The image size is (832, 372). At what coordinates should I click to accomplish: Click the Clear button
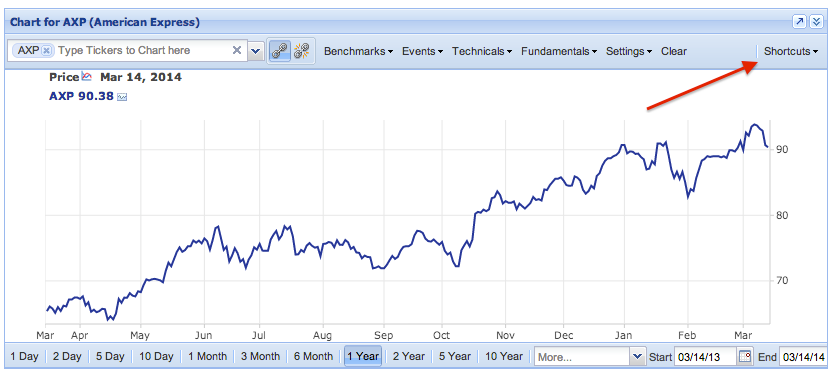coord(674,51)
